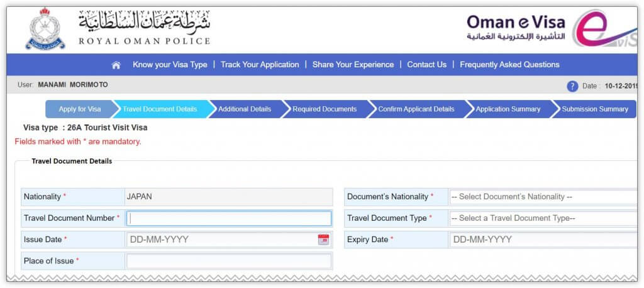
Task: Click the Expiry Date input field
Action: pos(543,240)
